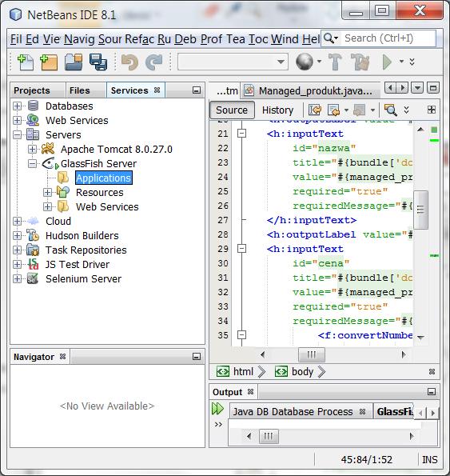Click into the Search field
450x476 pixels.
(389, 38)
